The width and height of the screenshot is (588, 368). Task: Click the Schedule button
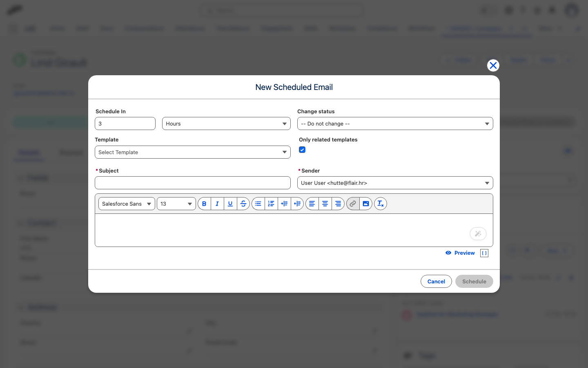pyautogui.click(x=474, y=281)
